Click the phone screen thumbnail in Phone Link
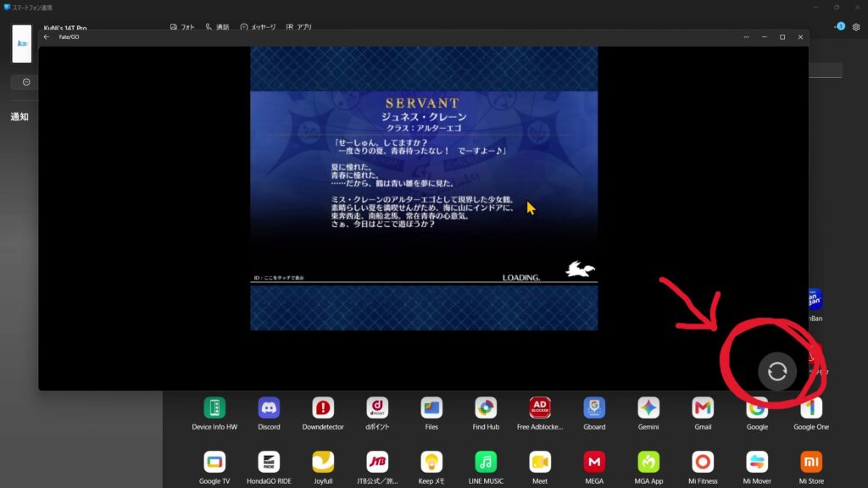The height and width of the screenshot is (488, 868). [21, 43]
